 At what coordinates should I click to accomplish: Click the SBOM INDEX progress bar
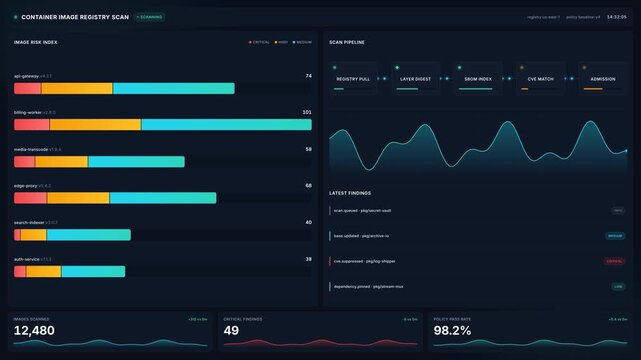pyautogui.click(x=478, y=89)
